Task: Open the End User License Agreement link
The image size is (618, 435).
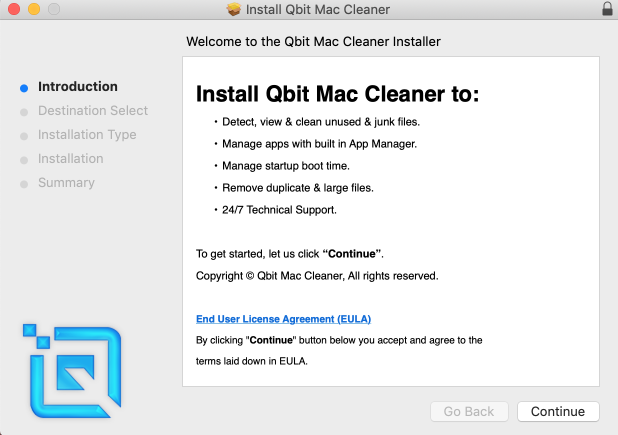Action: click(283, 319)
